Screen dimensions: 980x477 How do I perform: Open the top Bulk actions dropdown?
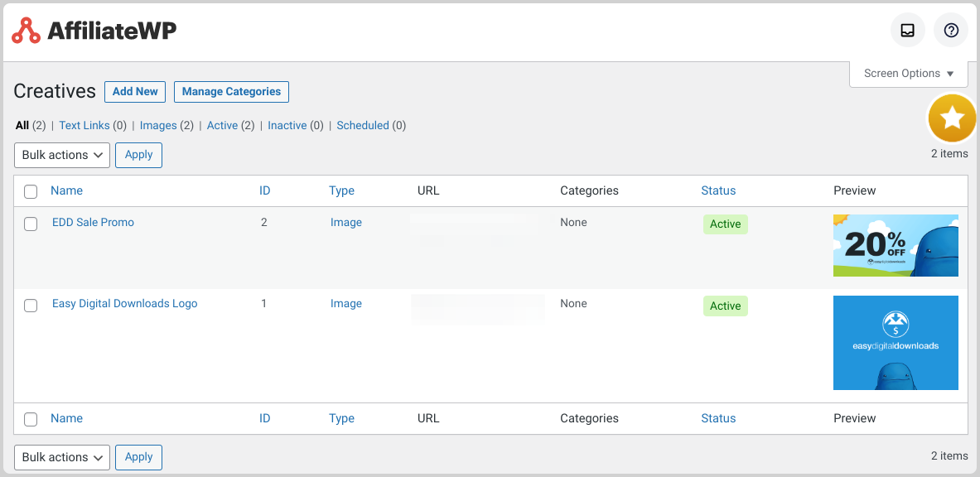click(x=62, y=155)
